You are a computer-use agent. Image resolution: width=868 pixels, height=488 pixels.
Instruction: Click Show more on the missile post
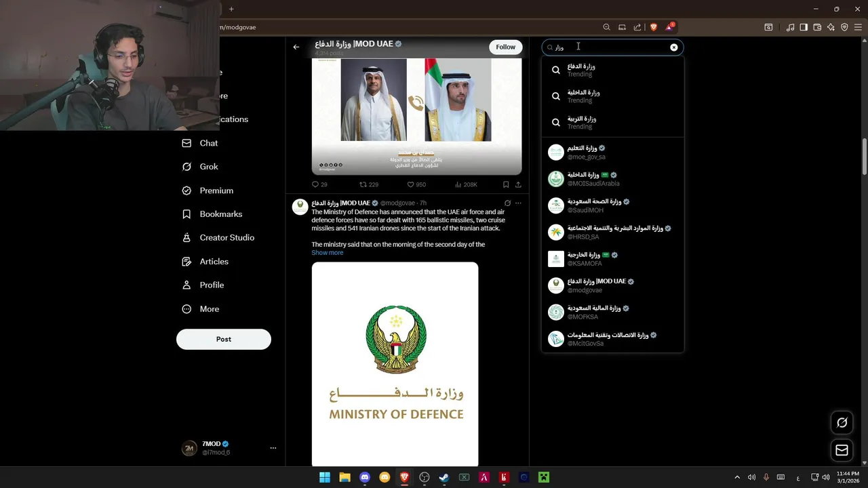pos(328,253)
